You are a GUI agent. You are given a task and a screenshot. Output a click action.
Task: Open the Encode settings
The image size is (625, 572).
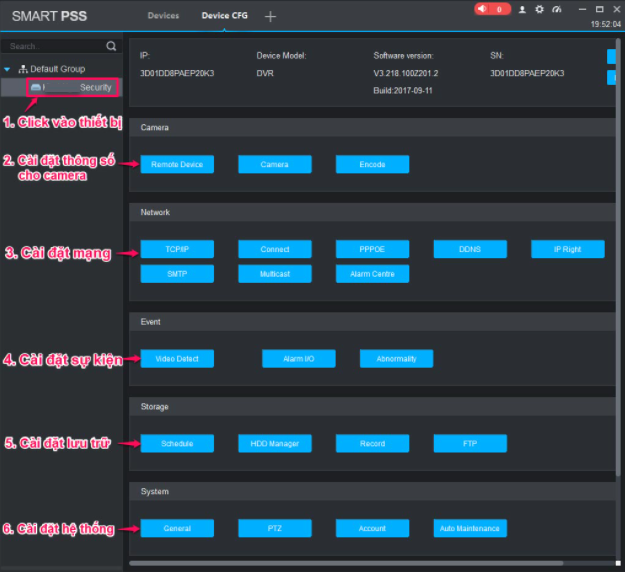(x=372, y=165)
